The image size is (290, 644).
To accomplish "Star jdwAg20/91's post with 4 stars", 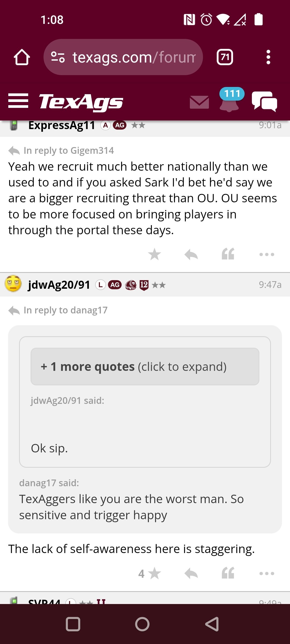I will pos(150,573).
